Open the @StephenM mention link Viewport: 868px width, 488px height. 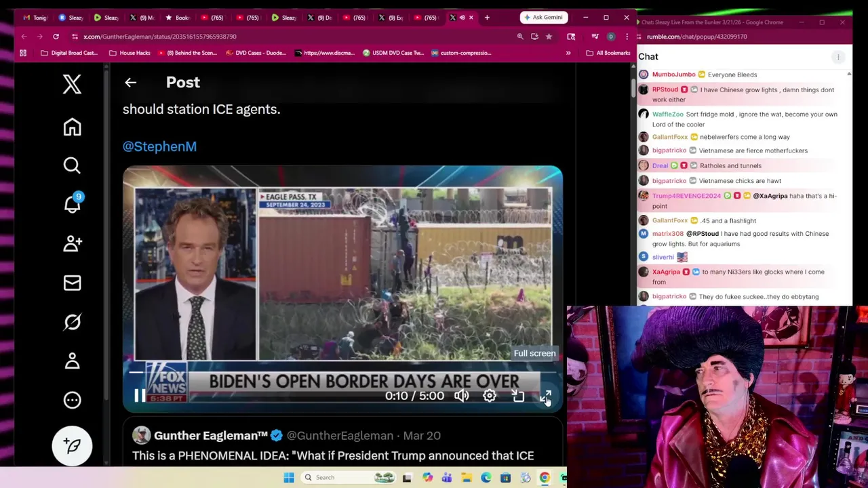[x=159, y=146]
